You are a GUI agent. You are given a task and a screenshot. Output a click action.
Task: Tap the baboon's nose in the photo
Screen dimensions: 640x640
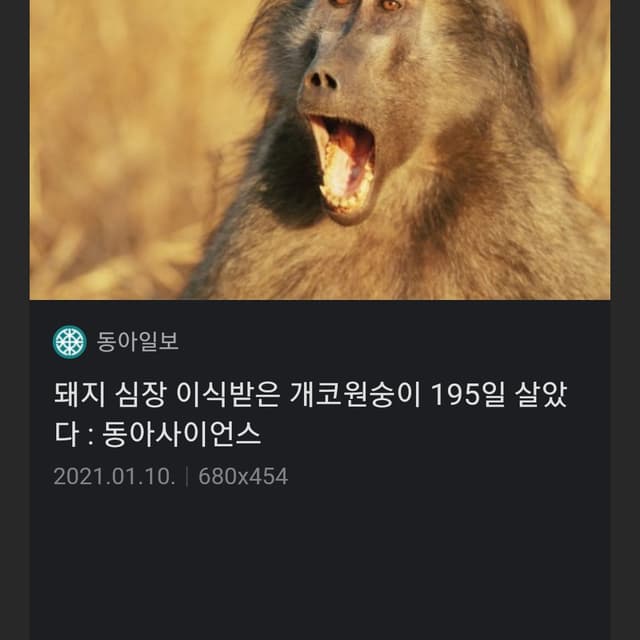(x=322, y=80)
